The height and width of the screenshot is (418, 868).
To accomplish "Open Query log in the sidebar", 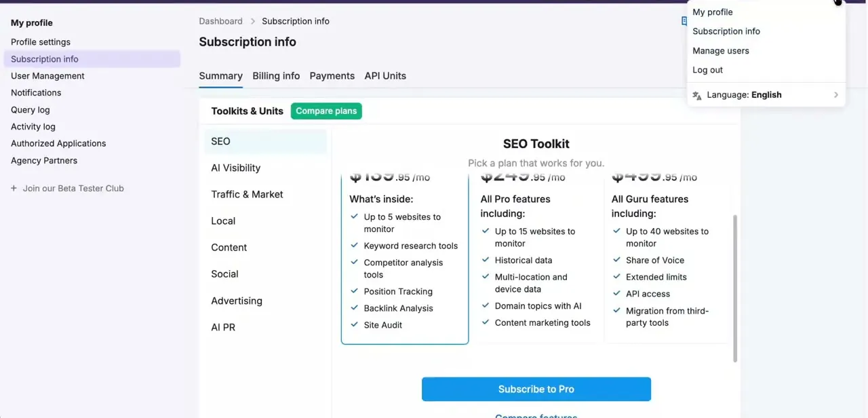I will click(x=31, y=110).
